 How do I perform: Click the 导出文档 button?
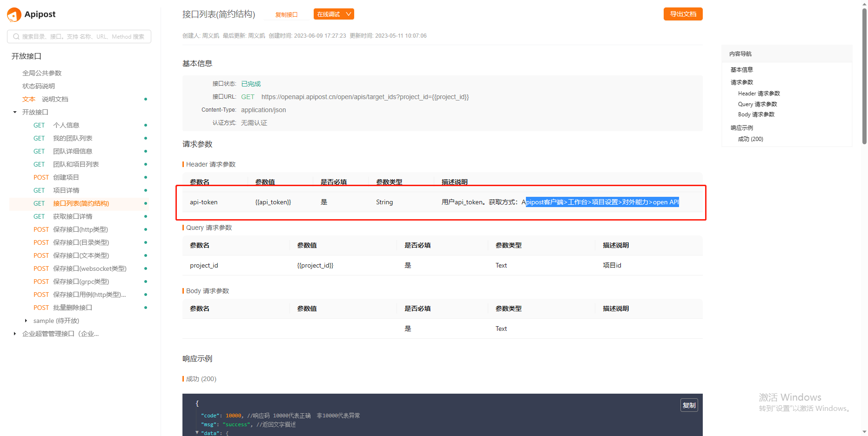coord(683,14)
